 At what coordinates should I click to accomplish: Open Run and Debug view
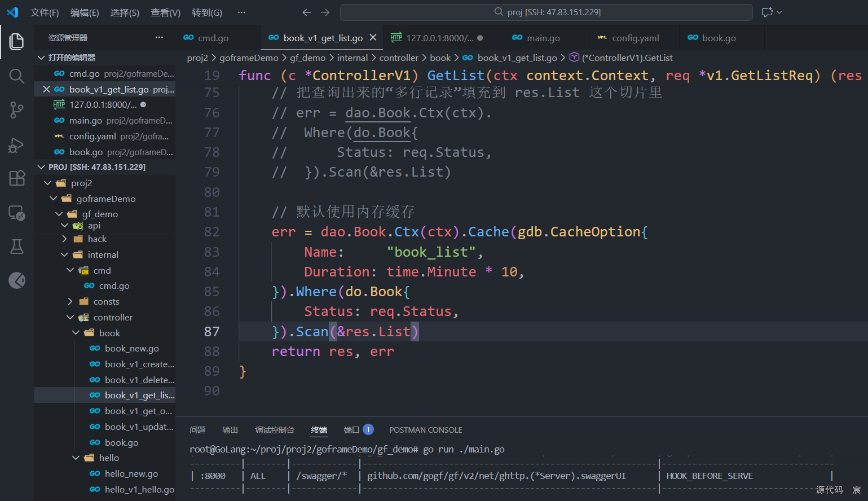pos(17,145)
